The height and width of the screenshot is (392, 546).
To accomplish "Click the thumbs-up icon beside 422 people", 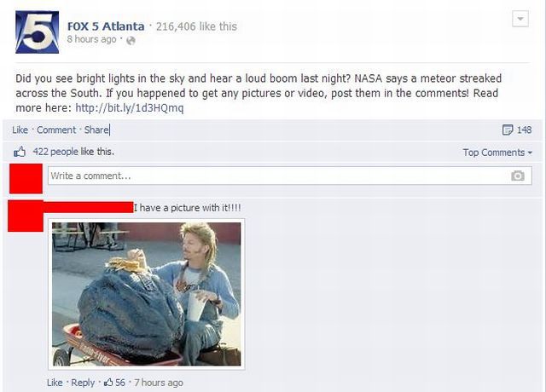I will [20, 152].
